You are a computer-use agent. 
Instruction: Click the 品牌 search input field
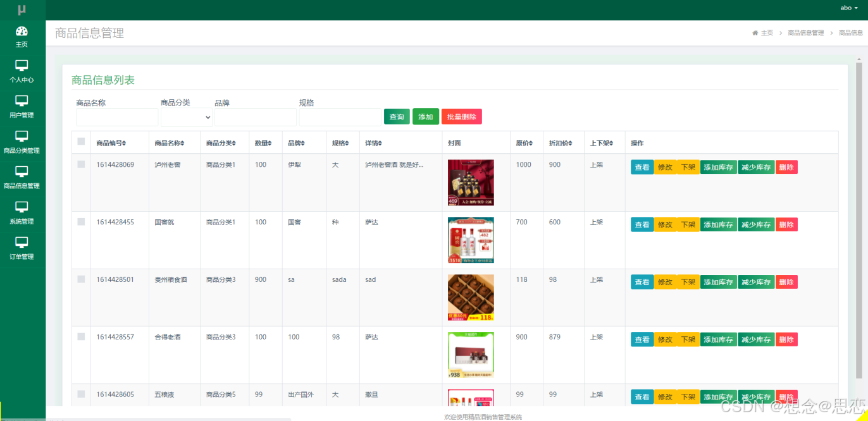point(256,117)
